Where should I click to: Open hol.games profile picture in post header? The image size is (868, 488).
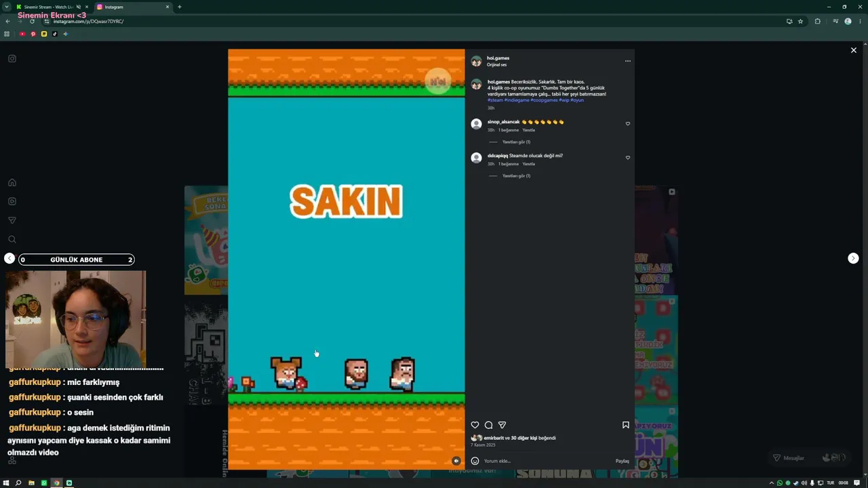[x=476, y=61]
